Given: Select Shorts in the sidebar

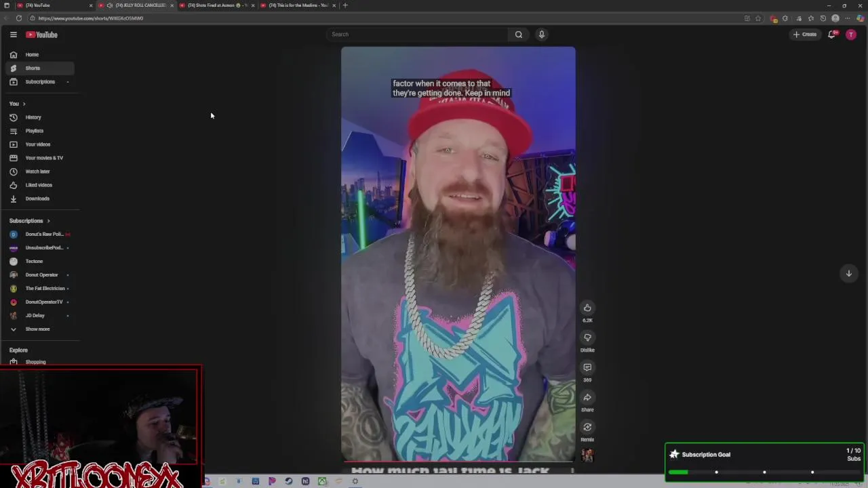Looking at the screenshot, I should pos(40,68).
